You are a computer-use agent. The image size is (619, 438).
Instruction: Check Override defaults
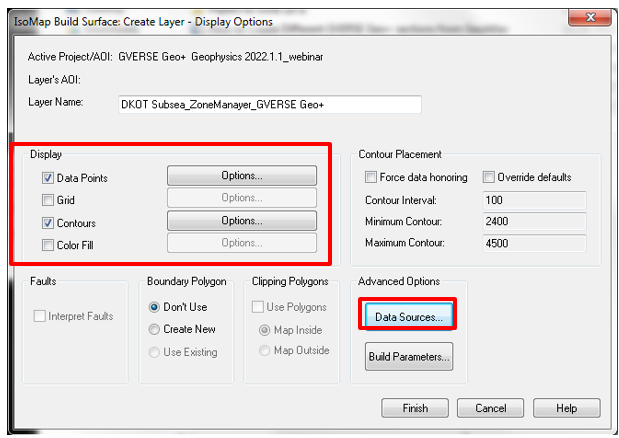(x=488, y=177)
